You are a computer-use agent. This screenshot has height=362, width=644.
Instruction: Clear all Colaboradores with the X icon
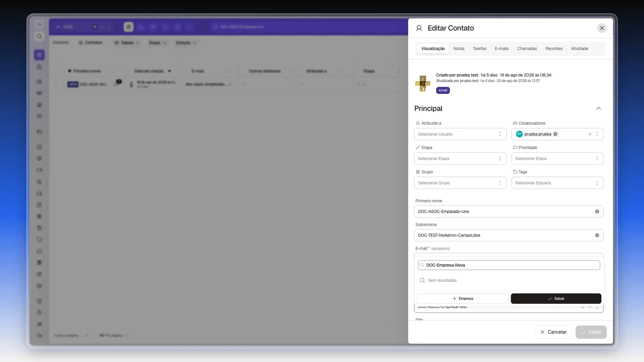coord(590,134)
